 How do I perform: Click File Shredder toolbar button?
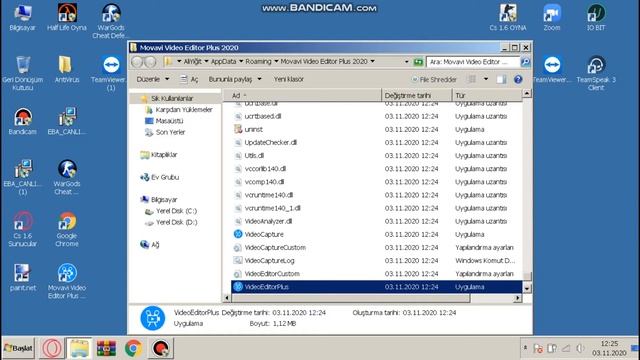pyautogui.click(x=434, y=79)
